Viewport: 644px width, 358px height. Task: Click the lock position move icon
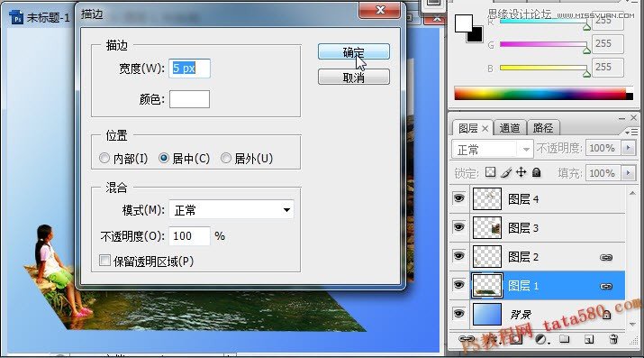point(522,172)
